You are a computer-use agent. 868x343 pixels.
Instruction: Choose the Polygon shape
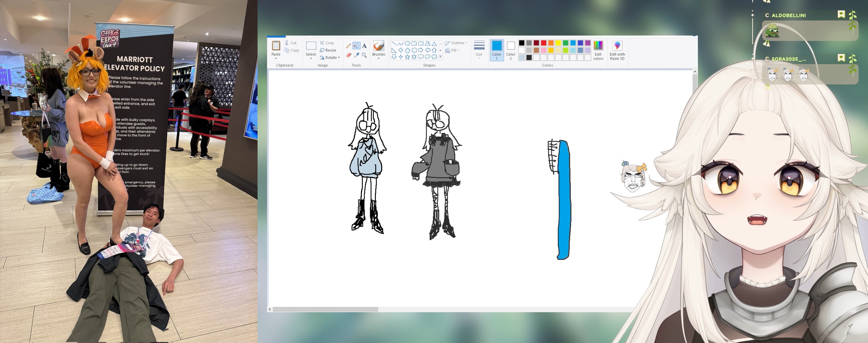click(427, 44)
